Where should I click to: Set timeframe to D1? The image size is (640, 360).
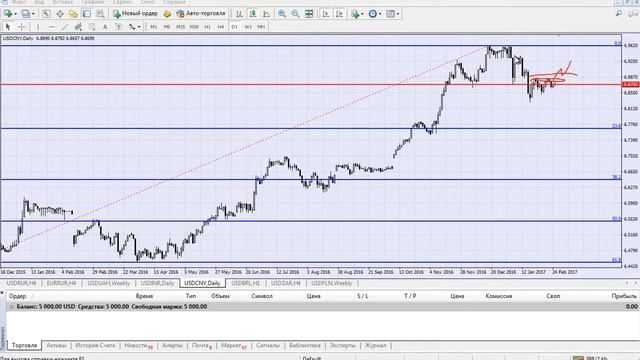click(234, 27)
